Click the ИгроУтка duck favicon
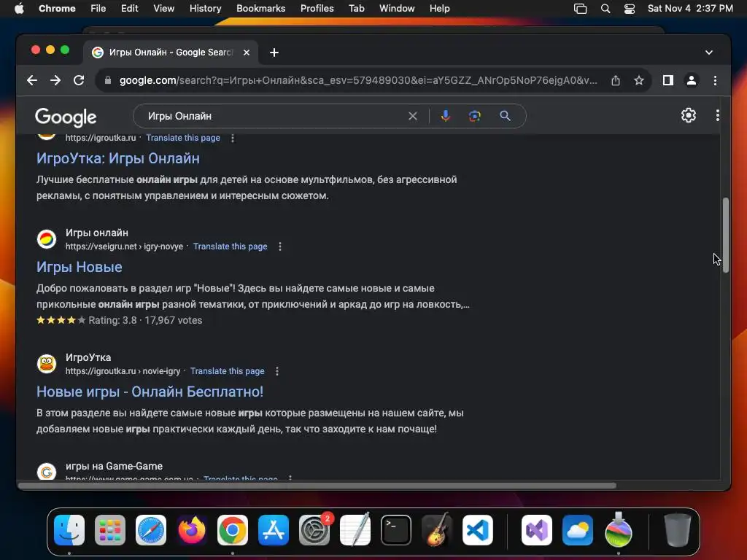Image resolution: width=747 pixels, height=560 pixels. pos(47,364)
